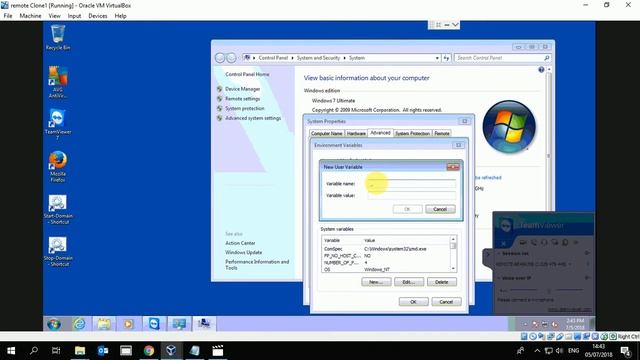Screen dimensions: 640x360
Task: Open File Explorer on host taskbar
Action: 80,351
